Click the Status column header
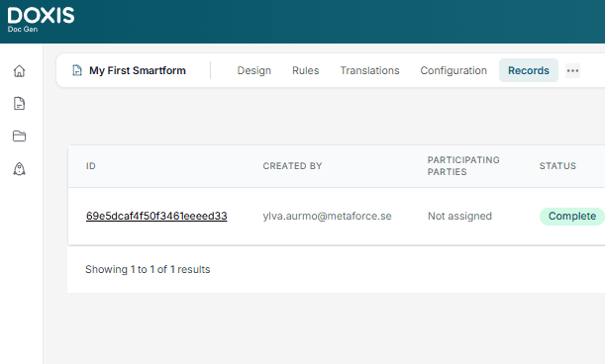Image resolution: width=605 pixels, height=364 pixels. tap(557, 166)
